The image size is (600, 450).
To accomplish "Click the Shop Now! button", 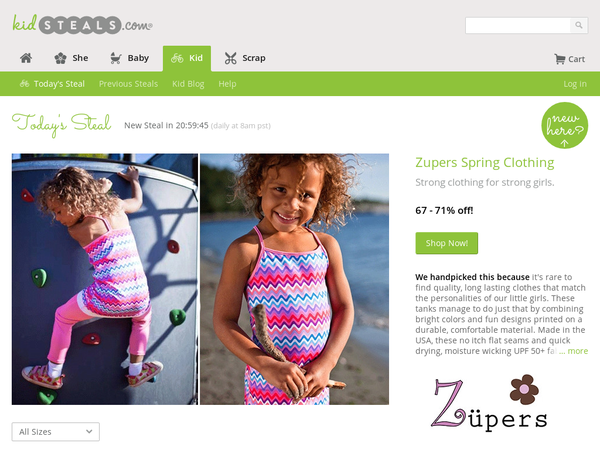I will tap(447, 243).
